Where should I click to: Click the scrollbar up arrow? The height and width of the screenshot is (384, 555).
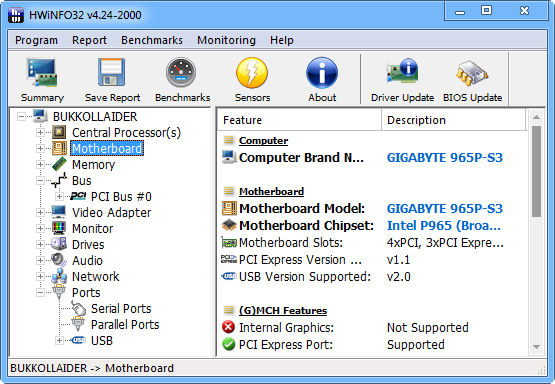click(x=536, y=117)
